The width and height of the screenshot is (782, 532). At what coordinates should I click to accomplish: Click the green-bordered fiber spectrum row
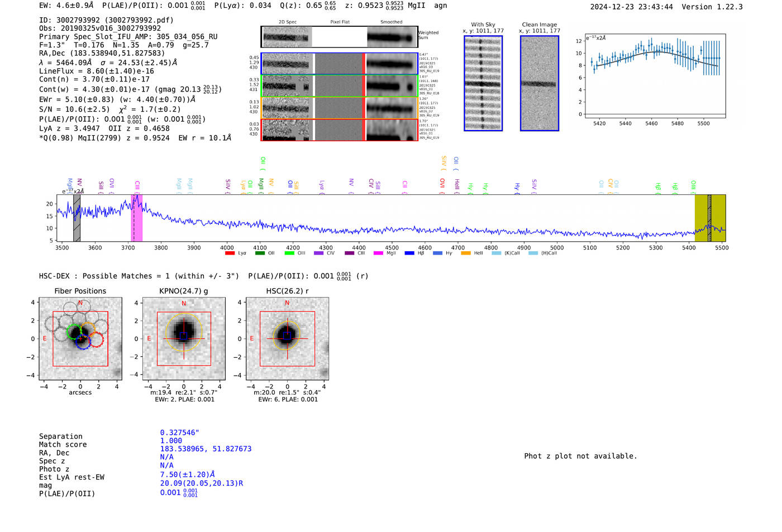coord(340,85)
